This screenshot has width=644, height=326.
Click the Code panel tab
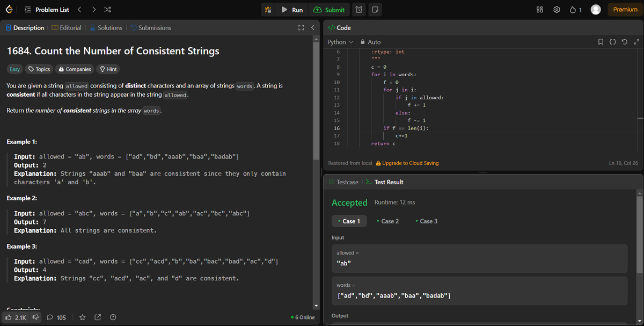point(339,27)
